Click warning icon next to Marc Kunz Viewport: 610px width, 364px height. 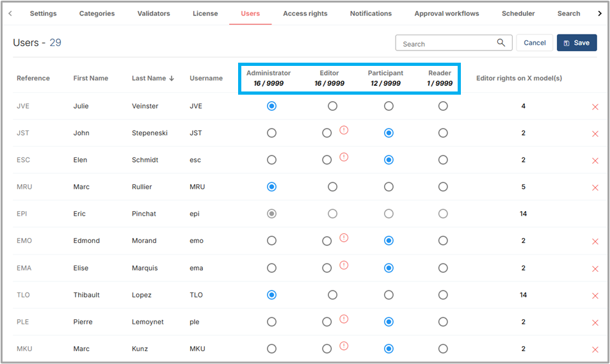point(344,346)
